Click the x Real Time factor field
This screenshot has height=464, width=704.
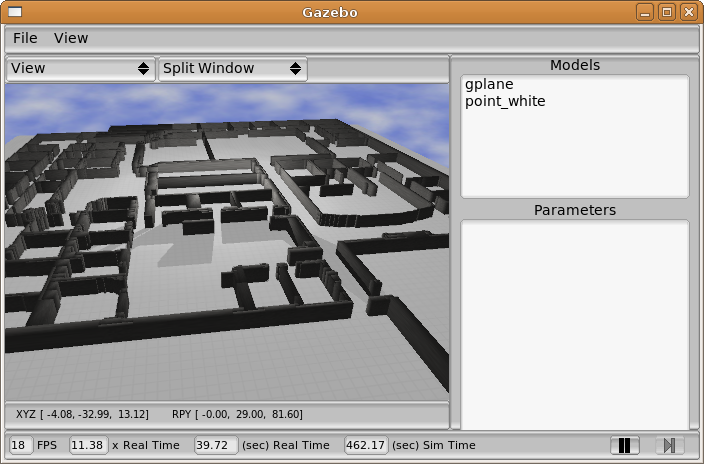pyautogui.click(x=88, y=445)
